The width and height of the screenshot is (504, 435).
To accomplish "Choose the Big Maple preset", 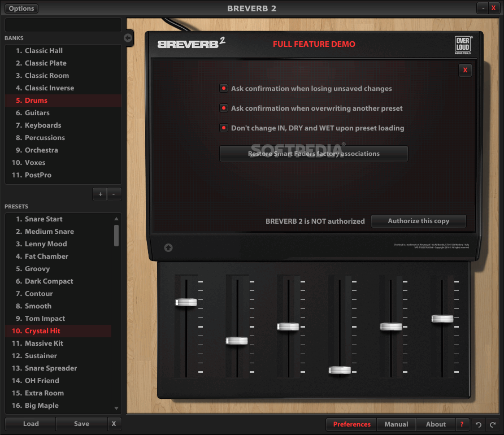I will tap(58, 406).
